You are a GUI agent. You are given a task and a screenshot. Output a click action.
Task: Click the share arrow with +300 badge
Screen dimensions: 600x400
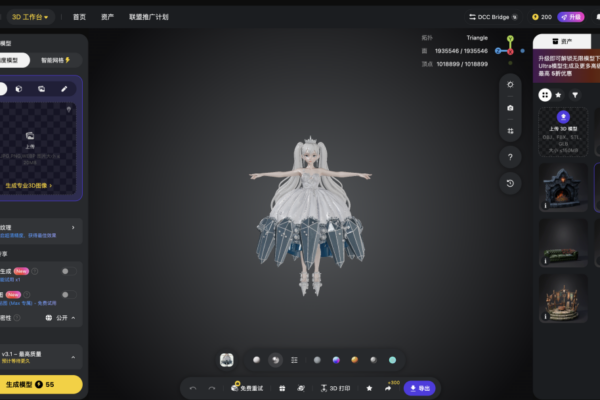[x=388, y=388]
